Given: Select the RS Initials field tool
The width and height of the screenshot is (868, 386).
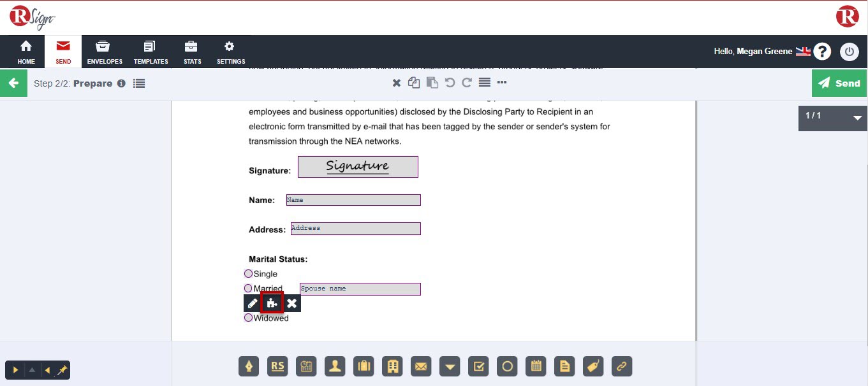Looking at the screenshot, I should (x=277, y=366).
